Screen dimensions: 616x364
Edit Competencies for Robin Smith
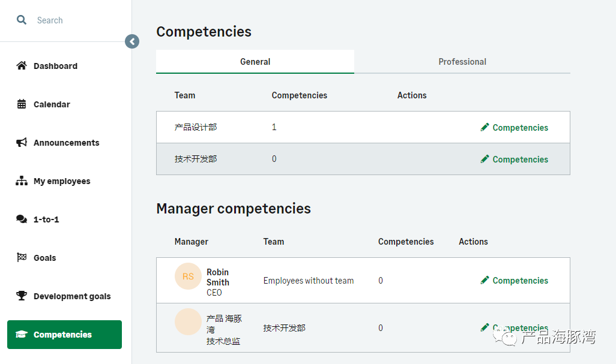pyautogui.click(x=520, y=281)
